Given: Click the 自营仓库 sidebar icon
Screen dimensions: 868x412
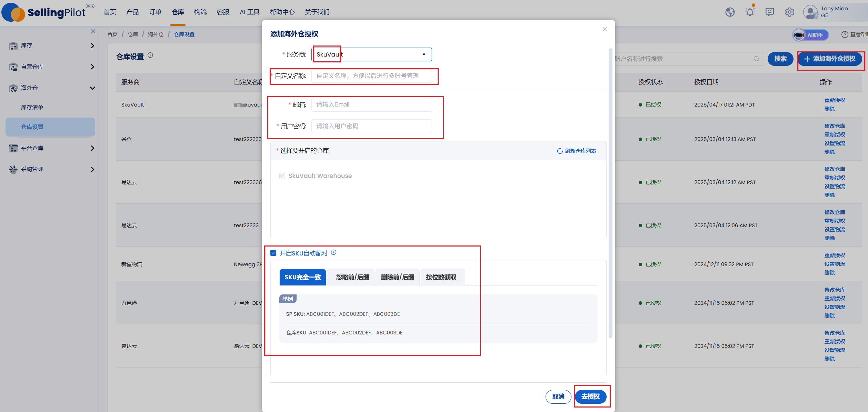Looking at the screenshot, I should click(13, 67).
